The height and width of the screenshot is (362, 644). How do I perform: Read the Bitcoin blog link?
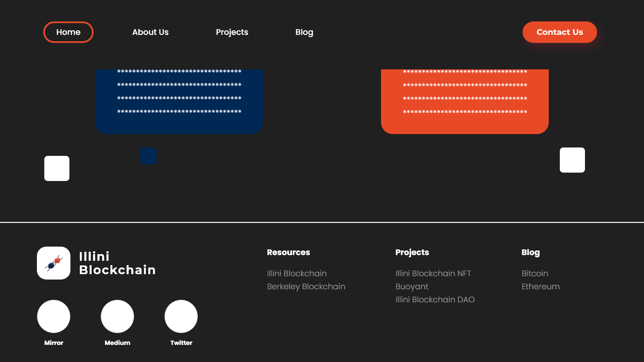535,274
